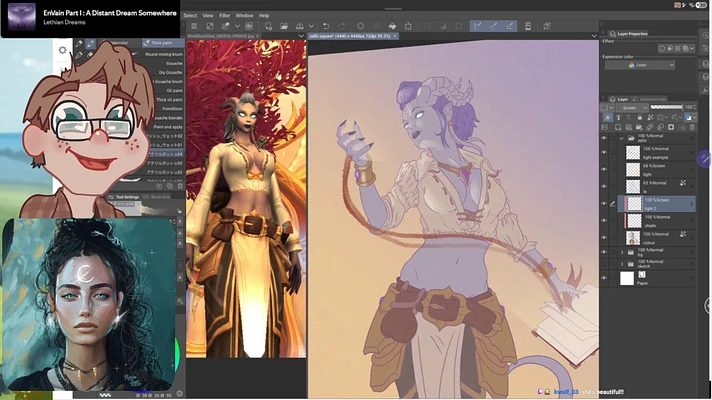This screenshot has height=400, width=712.
Task: Click the Clear (circle) toolbar icon
Action: coord(361,26)
